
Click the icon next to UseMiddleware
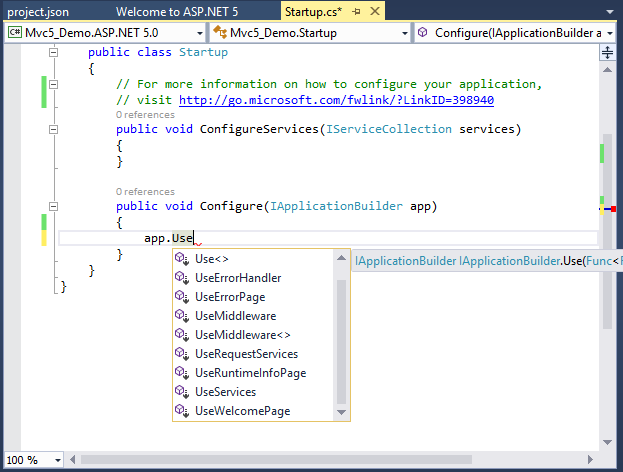(182, 316)
